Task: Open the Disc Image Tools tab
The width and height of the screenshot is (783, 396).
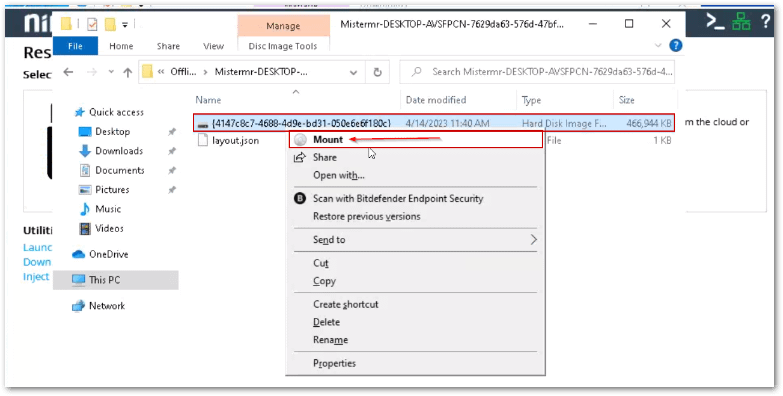Action: [283, 46]
